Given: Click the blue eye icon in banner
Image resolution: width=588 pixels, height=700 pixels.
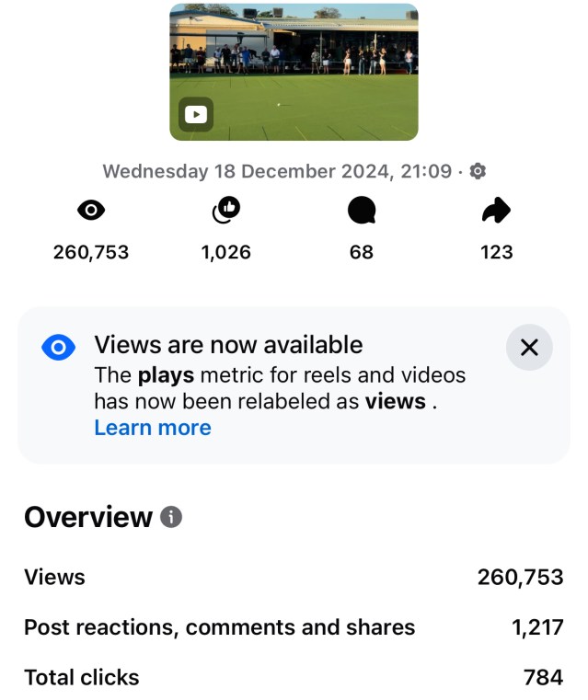Looking at the screenshot, I should pos(58,347).
